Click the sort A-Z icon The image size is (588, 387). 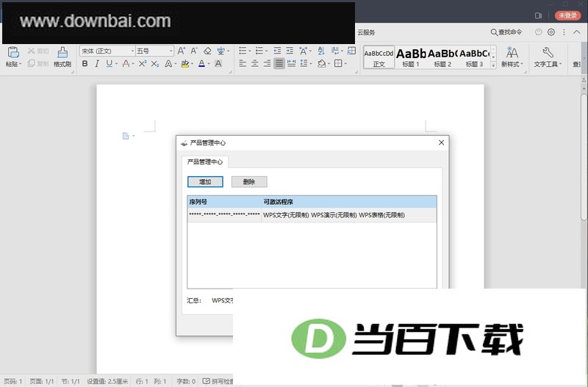(321, 51)
